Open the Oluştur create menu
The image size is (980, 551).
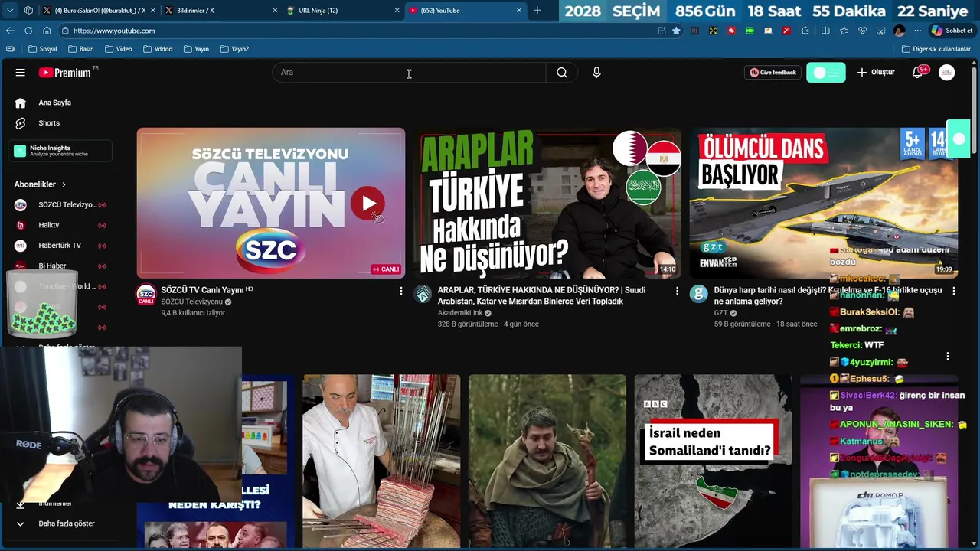click(875, 72)
